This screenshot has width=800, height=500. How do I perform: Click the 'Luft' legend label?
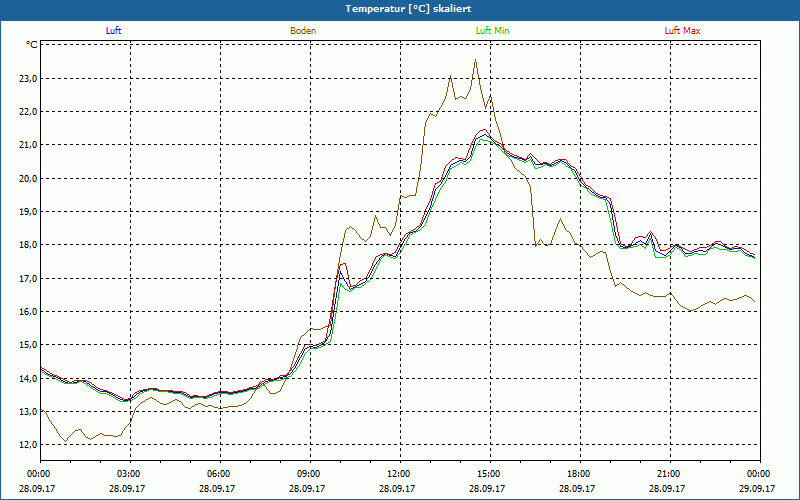tap(113, 31)
